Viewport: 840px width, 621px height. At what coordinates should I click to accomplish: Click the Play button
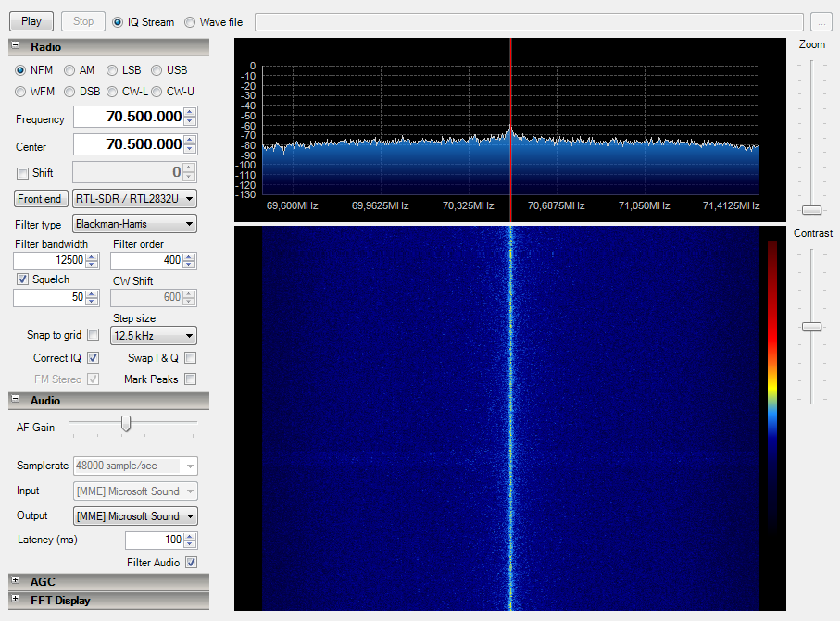pyautogui.click(x=31, y=21)
